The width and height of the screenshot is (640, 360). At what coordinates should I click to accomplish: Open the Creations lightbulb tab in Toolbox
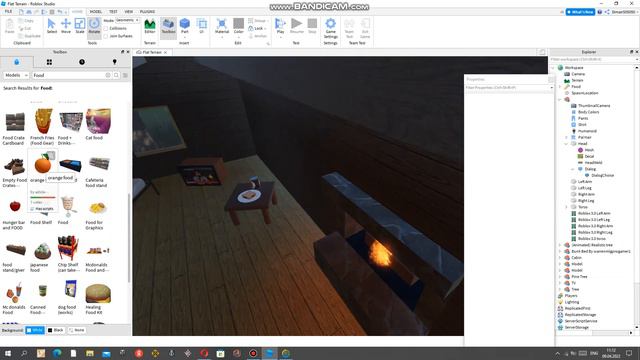[115, 62]
